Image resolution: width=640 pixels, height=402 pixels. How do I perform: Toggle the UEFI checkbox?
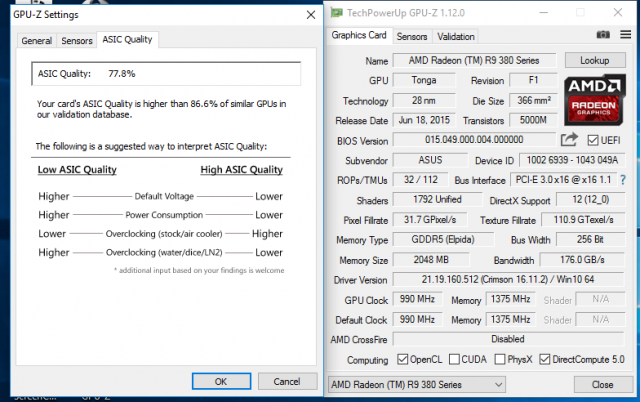pos(593,140)
